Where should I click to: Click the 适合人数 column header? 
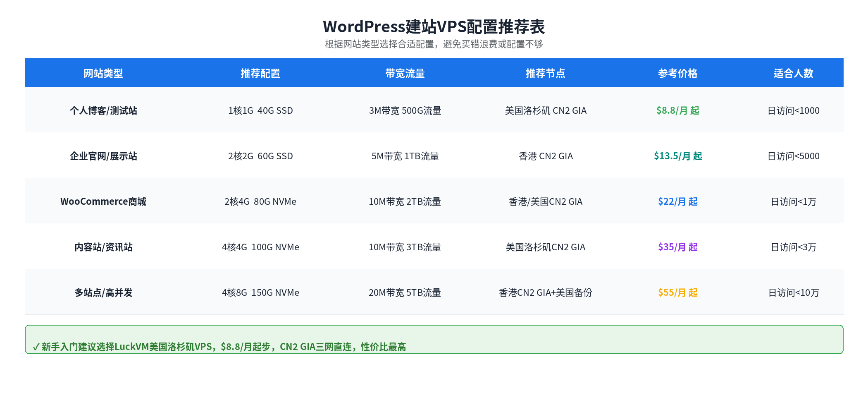point(794,73)
